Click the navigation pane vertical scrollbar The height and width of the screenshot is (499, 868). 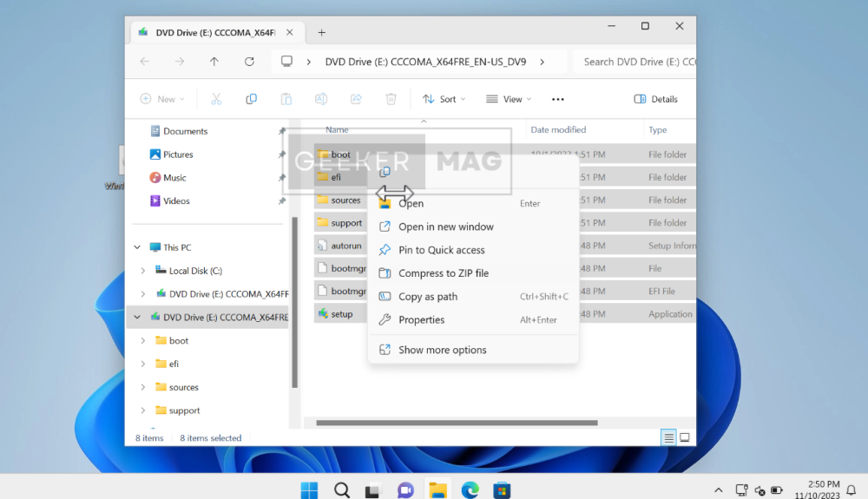pos(294,302)
